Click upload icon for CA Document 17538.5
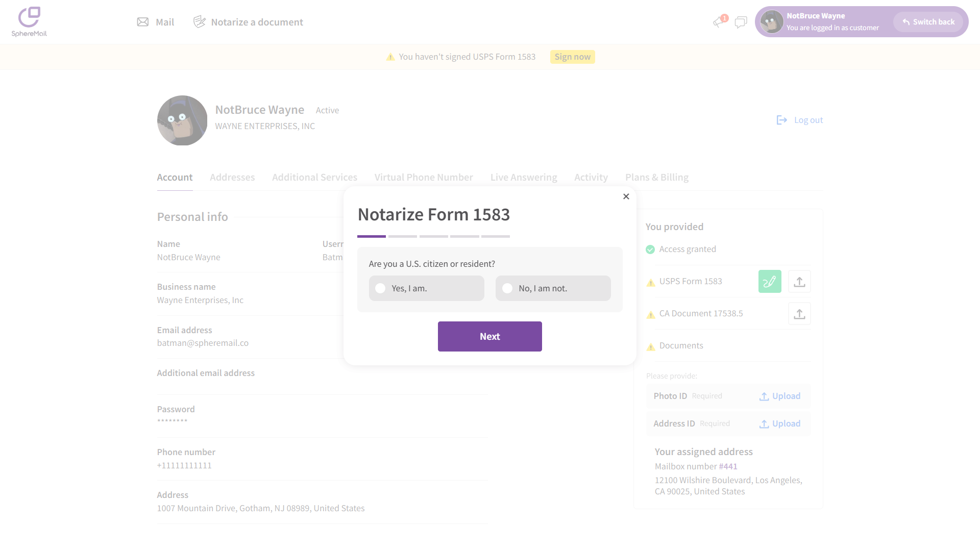Viewport: 980px width, 551px height. [x=799, y=314]
